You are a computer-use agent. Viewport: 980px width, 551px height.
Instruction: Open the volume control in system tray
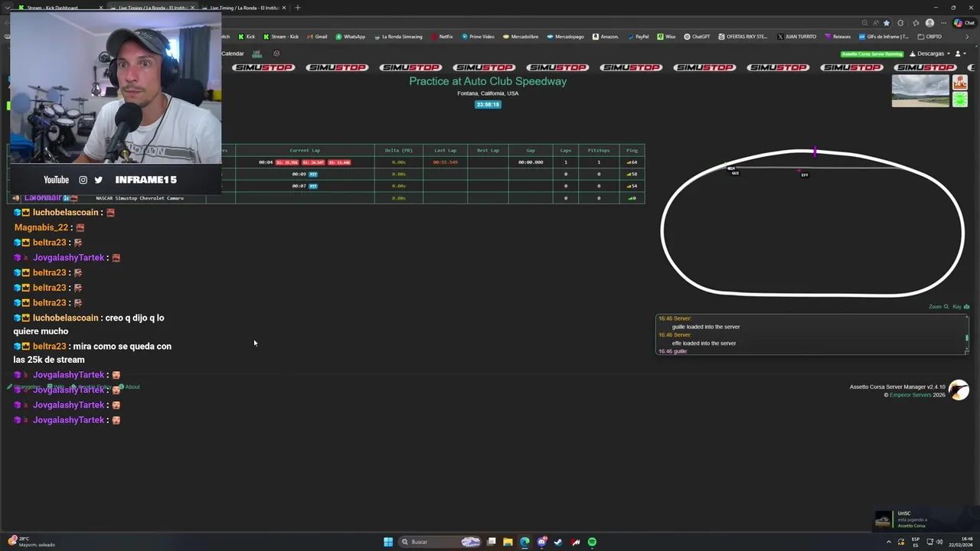[x=939, y=542]
